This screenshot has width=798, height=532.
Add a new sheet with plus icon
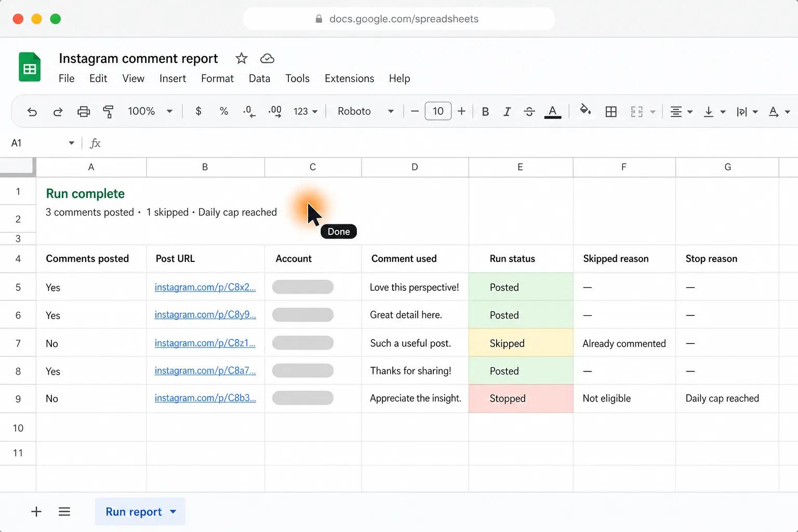pos(36,512)
